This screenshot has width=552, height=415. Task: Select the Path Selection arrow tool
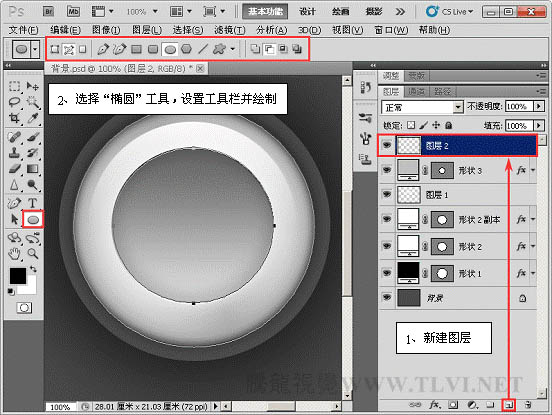coord(14,220)
